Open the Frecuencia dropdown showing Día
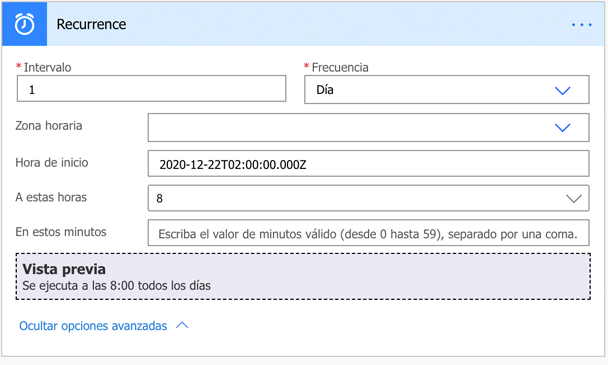The image size is (608, 365). coord(447,90)
